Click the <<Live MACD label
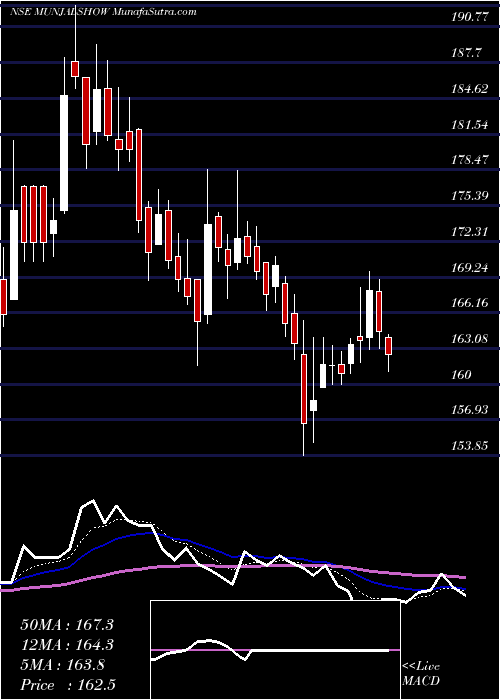Image resolution: width=500 pixels, height=700 pixels. click(421, 673)
